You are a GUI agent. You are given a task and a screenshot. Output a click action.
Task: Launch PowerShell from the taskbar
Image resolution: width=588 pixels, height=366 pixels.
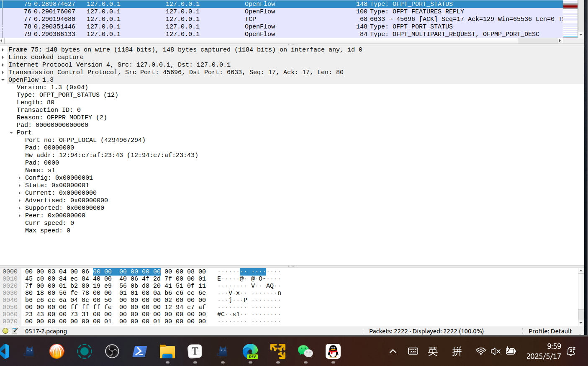tap(139, 351)
